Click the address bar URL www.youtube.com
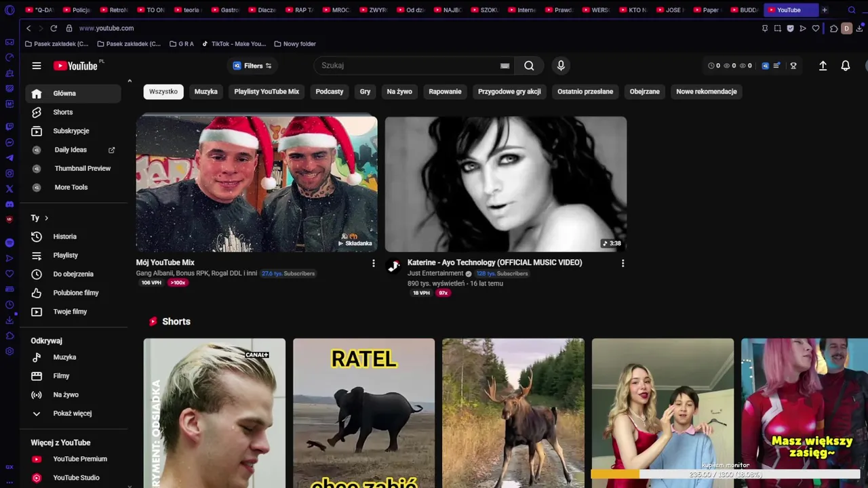 106,28
